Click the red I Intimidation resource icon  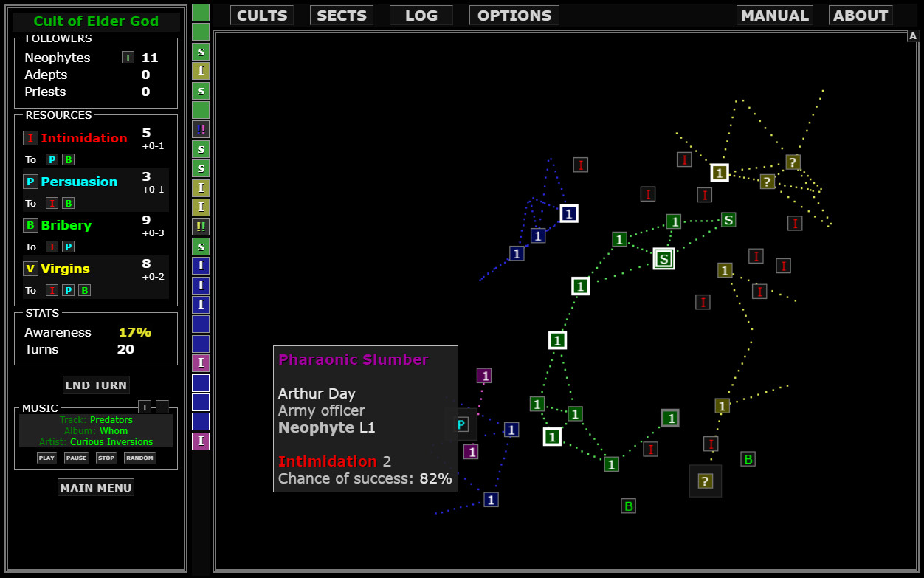pyautogui.click(x=30, y=137)
